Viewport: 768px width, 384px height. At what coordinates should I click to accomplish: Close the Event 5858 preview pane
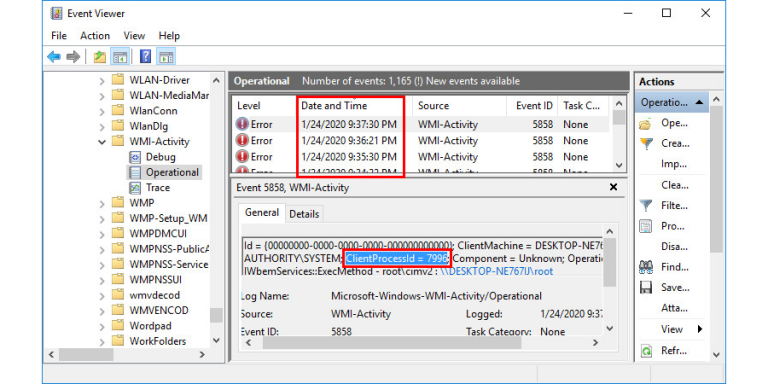coord(613,187)
